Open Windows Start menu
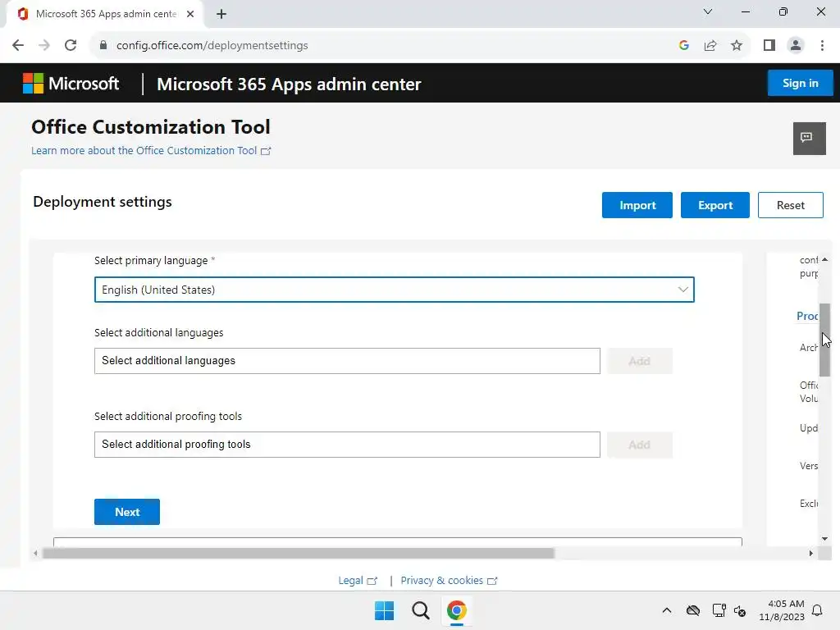 (384, 610)
